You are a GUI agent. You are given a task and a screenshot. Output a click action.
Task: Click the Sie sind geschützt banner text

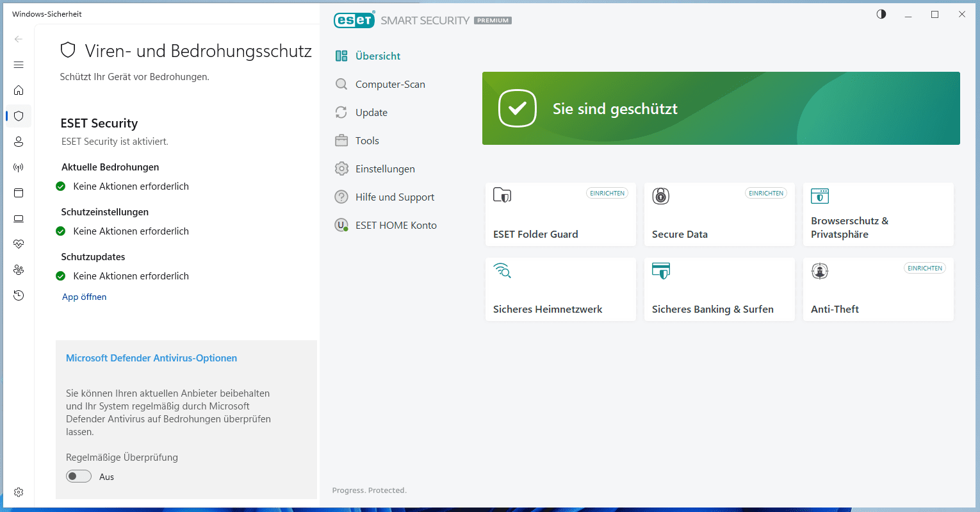click(615, 109)
